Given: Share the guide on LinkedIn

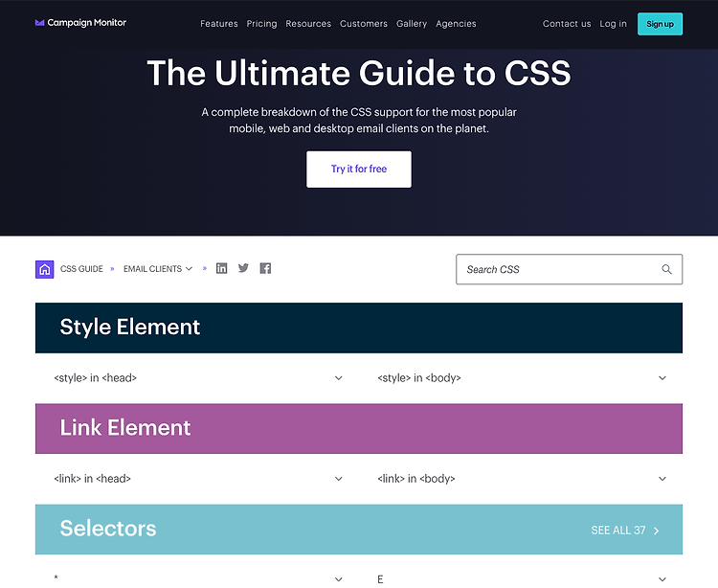Looking at the screenshot, I should click(x=222, y=268).
